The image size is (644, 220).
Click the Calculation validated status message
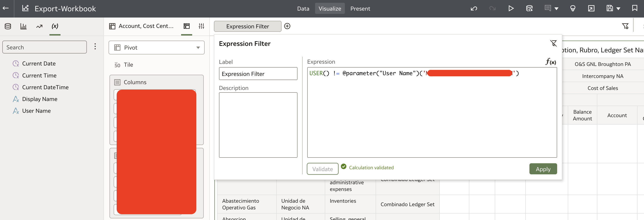pyautogui.click(x=371, y=168)
